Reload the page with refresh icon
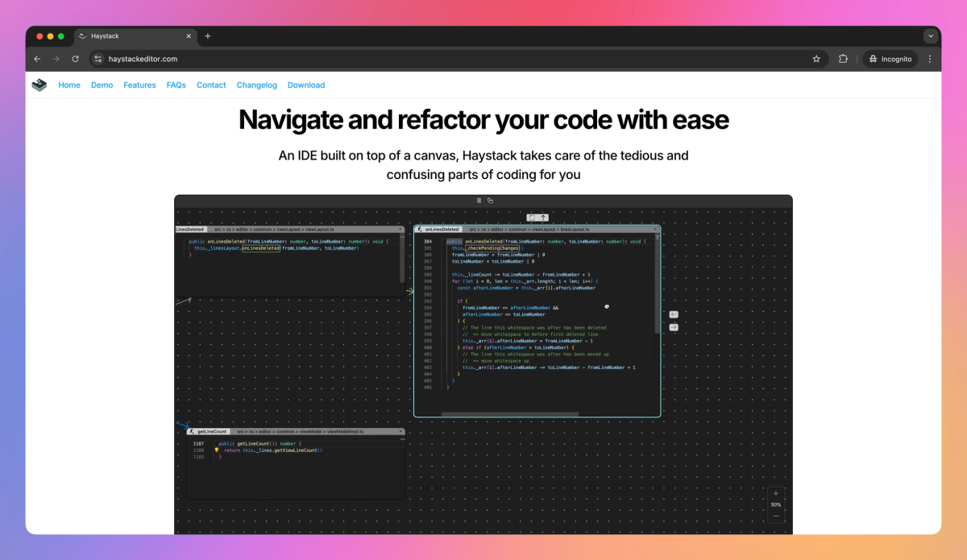Image resolution: width=967 pixels, height=560 pixels. click(76, 59)
